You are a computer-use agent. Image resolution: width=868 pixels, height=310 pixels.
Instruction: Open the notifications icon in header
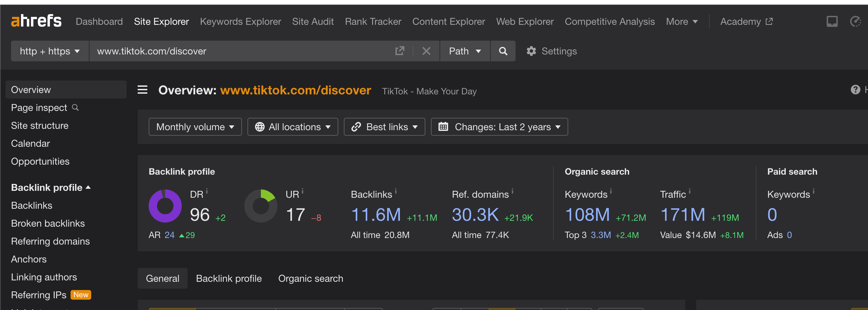832,21
